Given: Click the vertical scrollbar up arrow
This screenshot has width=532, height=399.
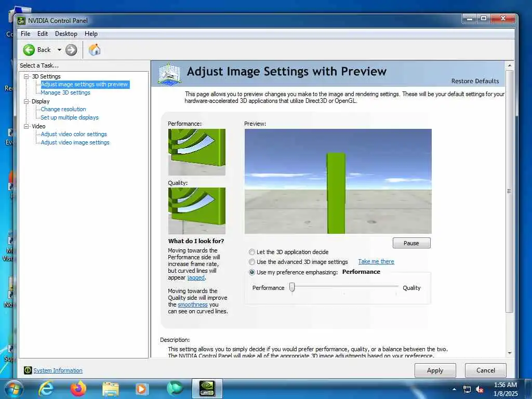Looking at the screenshot, I should click(x=509, y=65).
